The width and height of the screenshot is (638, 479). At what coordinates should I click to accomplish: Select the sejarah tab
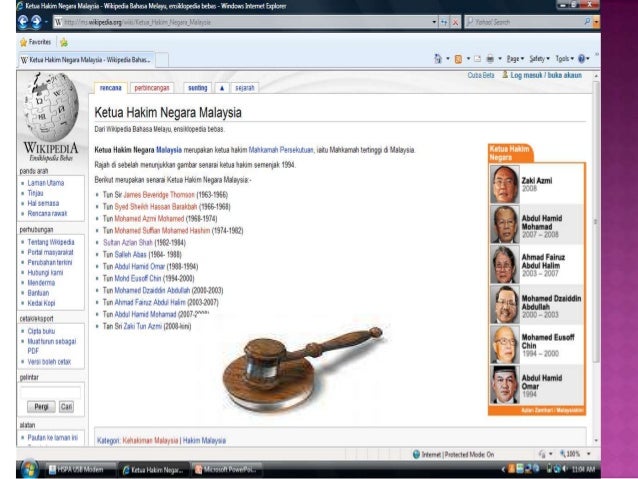[x=245, y=88]
